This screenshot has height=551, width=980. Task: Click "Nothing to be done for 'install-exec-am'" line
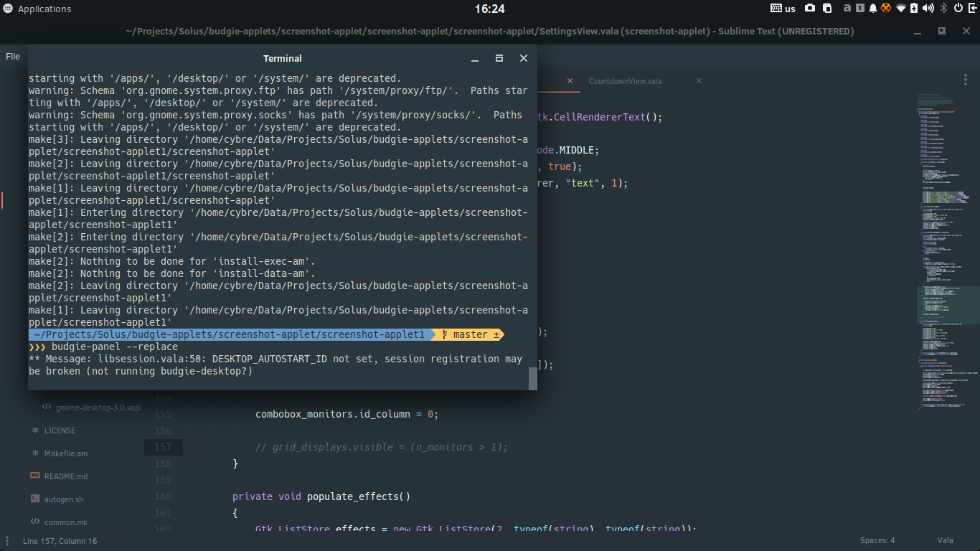point(172,261)
